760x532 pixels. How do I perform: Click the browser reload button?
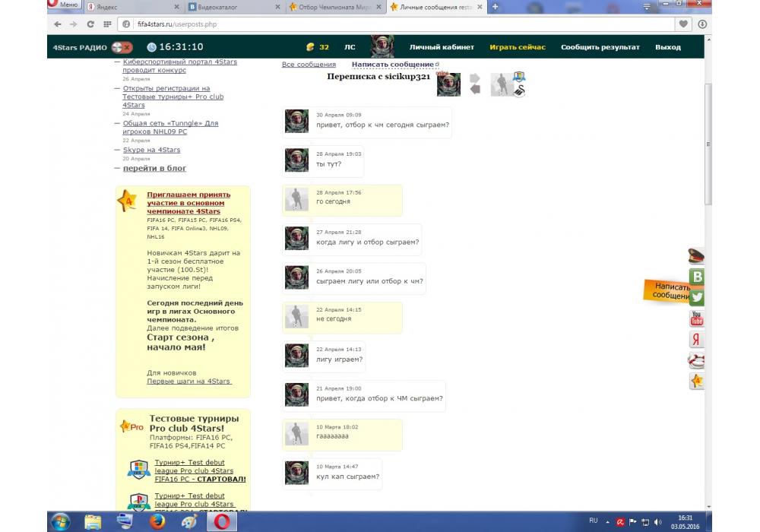coord(90,24)
